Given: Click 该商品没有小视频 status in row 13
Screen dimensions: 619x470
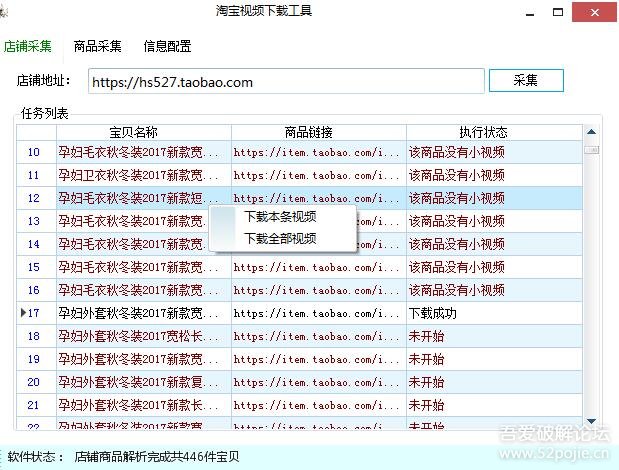Looking at the screenshot, I should (494, 221).
